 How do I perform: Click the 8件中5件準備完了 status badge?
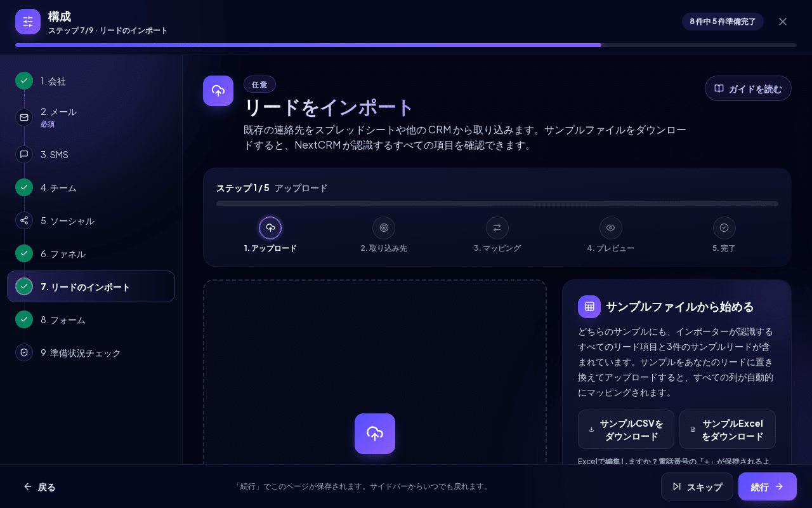pyautogui.click(x=723, y=22)
